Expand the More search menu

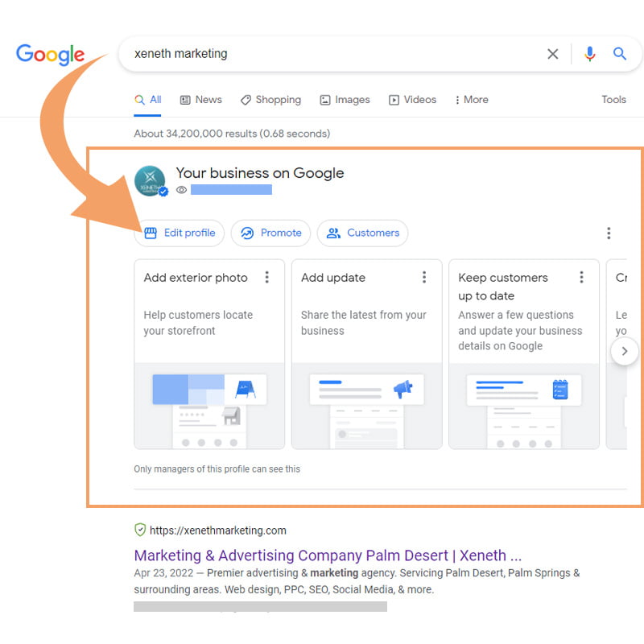click(471, 100)
